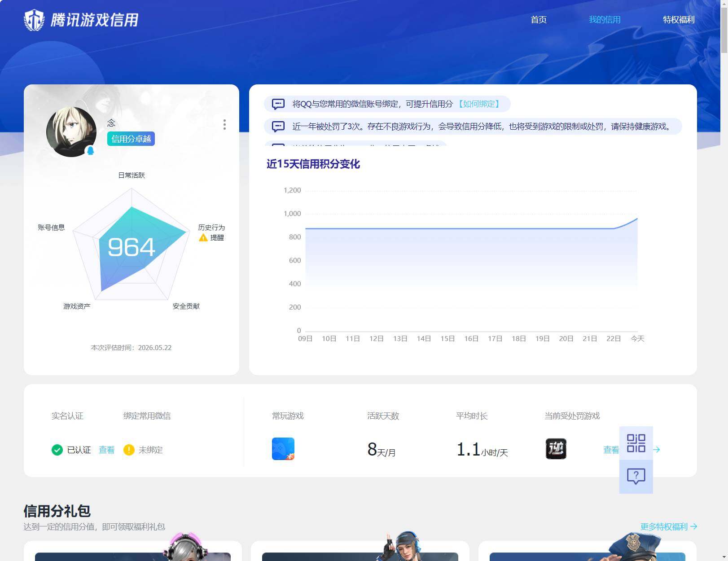
Task: Click the Tencent Game Credit shield logo
Action: [x=34, y=20]
